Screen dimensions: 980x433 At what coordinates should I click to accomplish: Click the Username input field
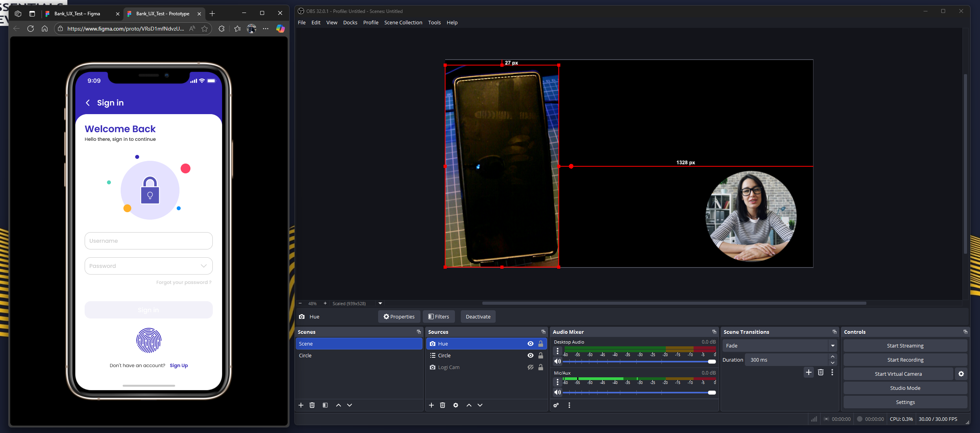coord(149,241)
